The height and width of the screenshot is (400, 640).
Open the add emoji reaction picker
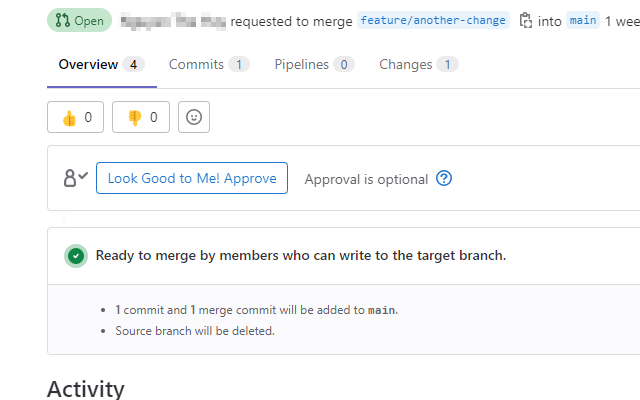[x=194, y=117]
